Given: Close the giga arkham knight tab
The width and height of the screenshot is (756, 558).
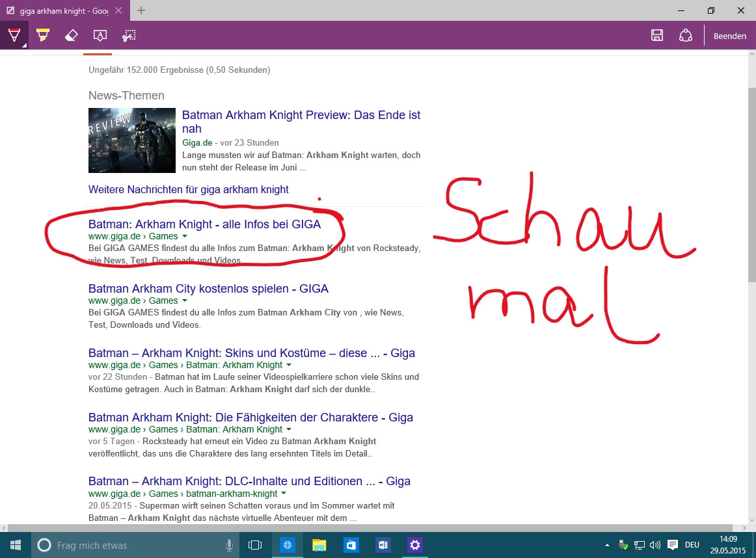Looking at the screenshot, I should click(x=119, y=10).
